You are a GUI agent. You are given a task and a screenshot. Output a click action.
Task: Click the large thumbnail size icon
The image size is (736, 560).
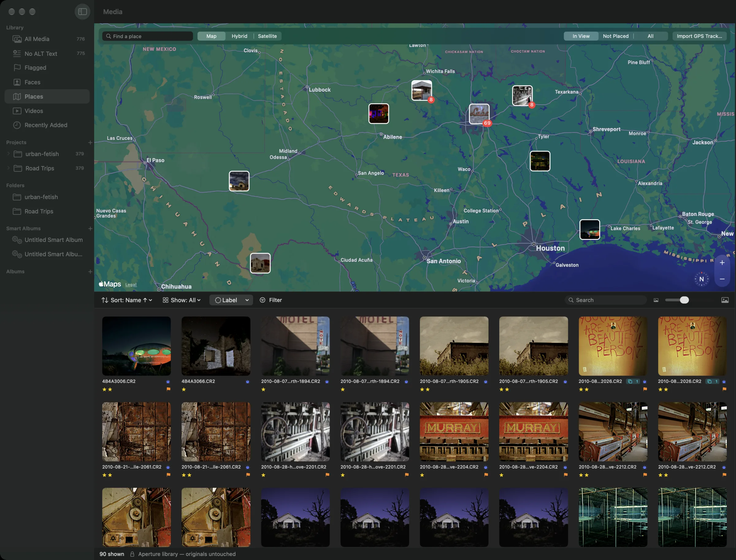[x=725, y=300]
